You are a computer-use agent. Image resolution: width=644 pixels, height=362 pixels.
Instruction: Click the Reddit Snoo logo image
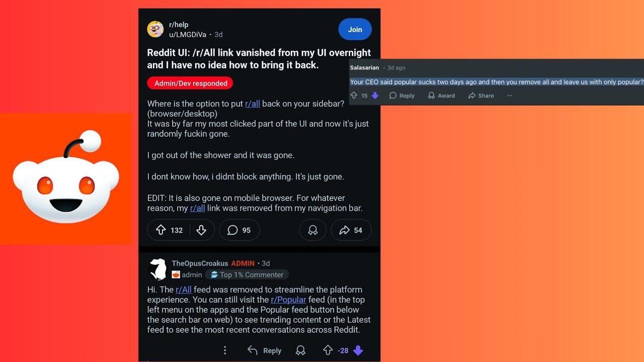click(x=66, y=179)
